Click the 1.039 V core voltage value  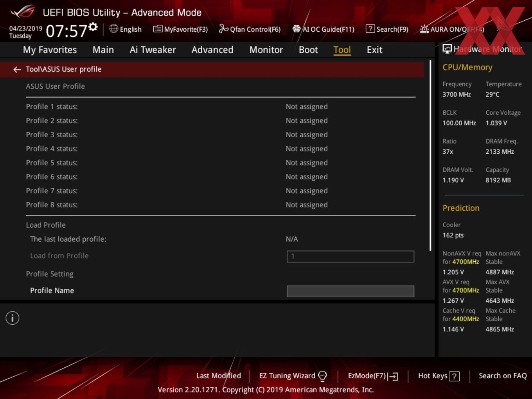(496, 123)
